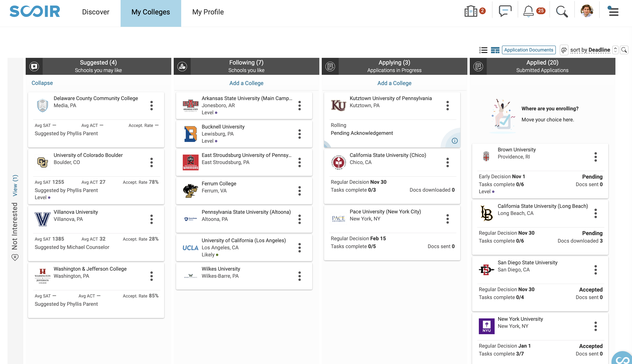Select the My Colleges tab

click(x=151, y=13)
